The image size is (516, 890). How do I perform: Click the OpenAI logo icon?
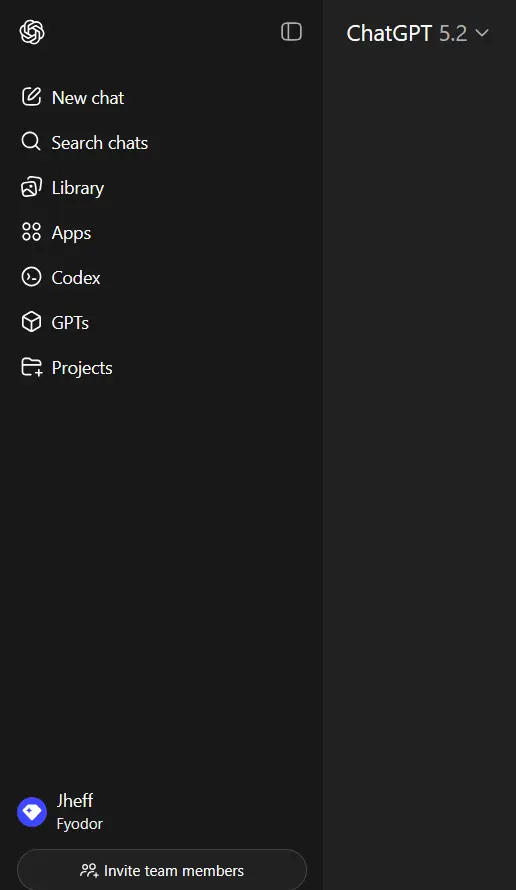(x=32, y=32)
